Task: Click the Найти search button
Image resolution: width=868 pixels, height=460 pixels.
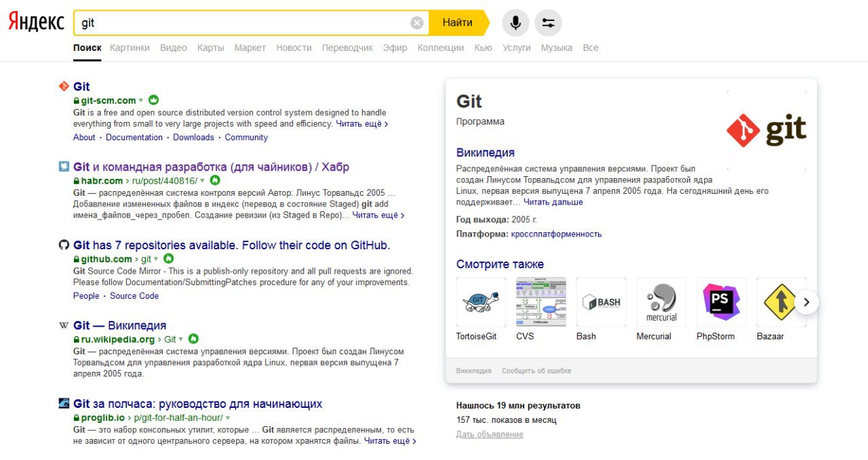Action: (458, 23)
